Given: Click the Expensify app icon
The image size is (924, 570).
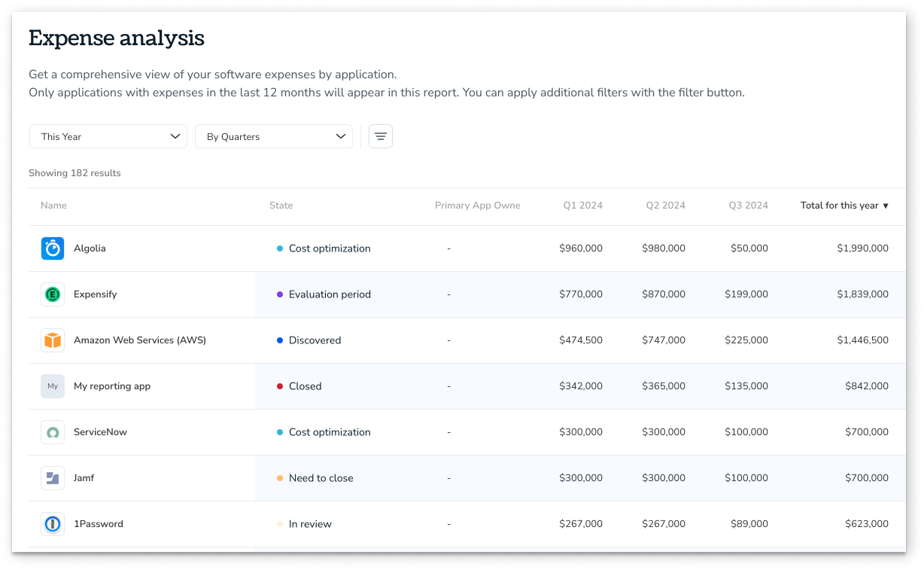Looking at the screenshot, I should point(53,294).
